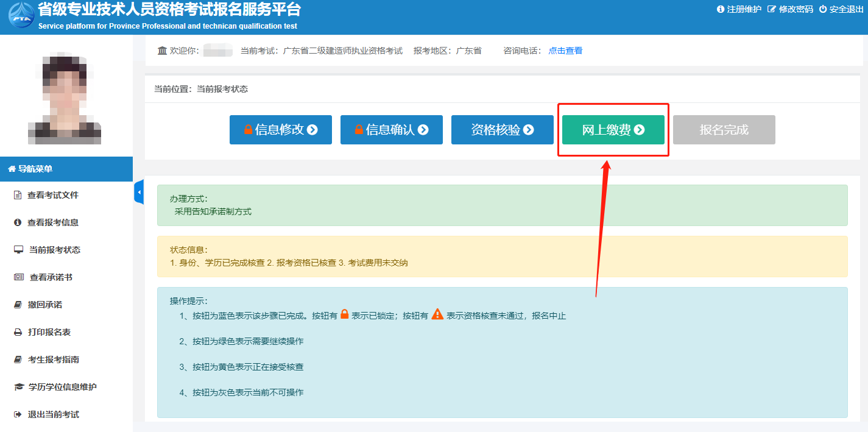868x432 pixels.
Task: Open 注册维护 in the top bar
Action: click(739, 9)
